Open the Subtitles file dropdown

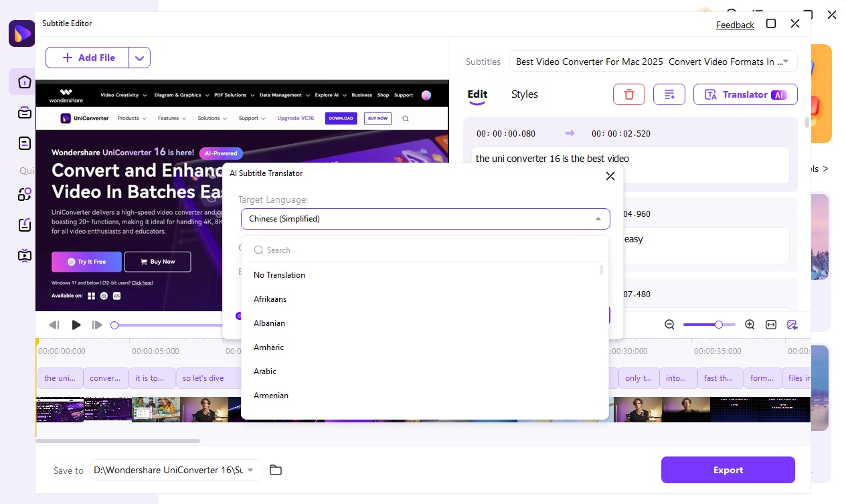click(653, 62)
